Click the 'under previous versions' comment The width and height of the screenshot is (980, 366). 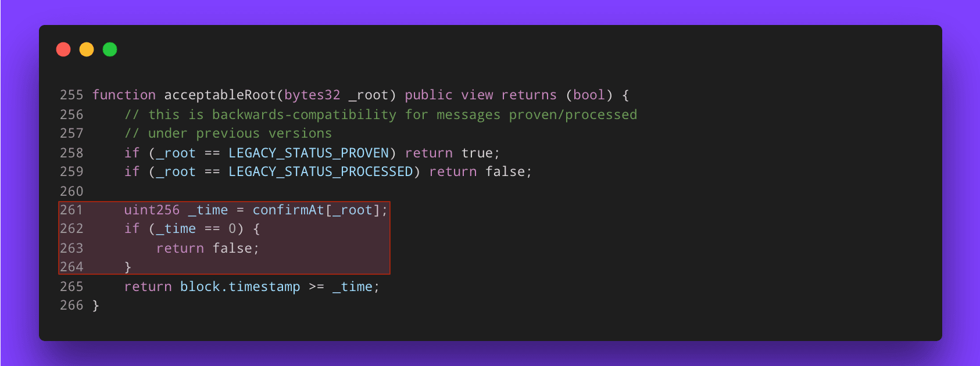pos(228,133)
